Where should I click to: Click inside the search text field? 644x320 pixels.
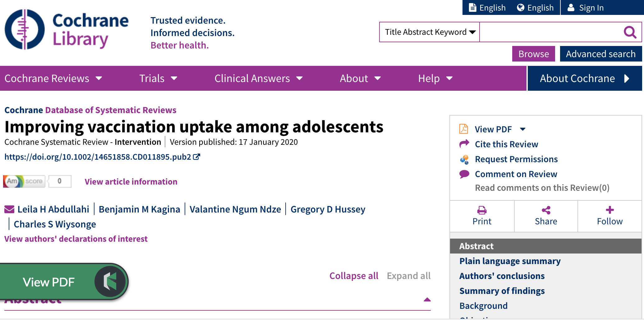[550, 32]
